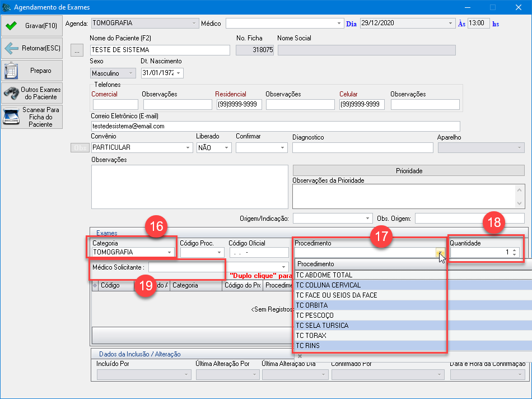Click the scanner icon for Scanear Para Ficha

(x=11, y=117)
